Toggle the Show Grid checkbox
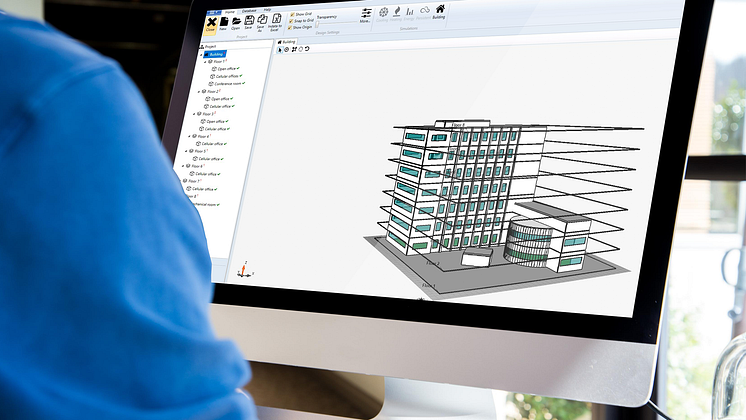The width and height of the screenshot is (746, 420). tap(293, 14)
